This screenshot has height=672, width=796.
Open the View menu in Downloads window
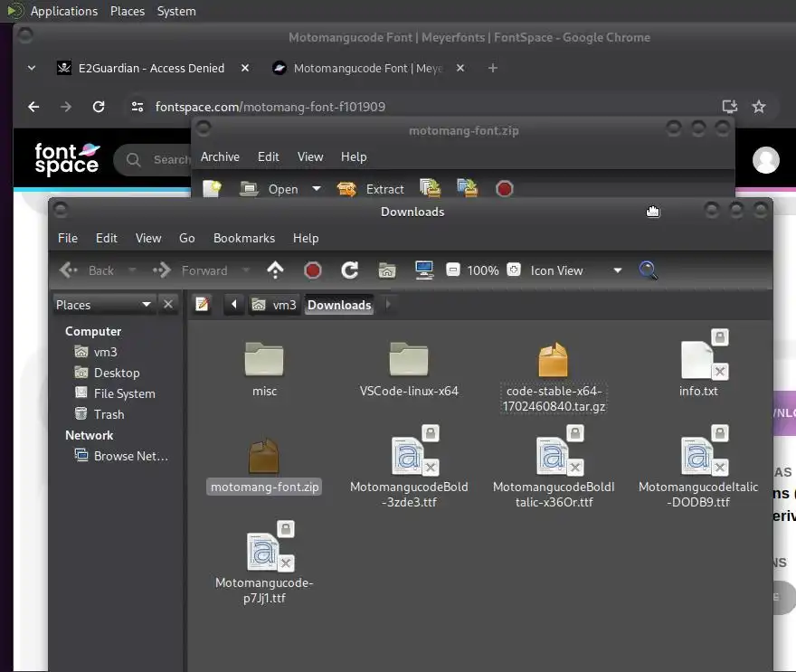148,238
